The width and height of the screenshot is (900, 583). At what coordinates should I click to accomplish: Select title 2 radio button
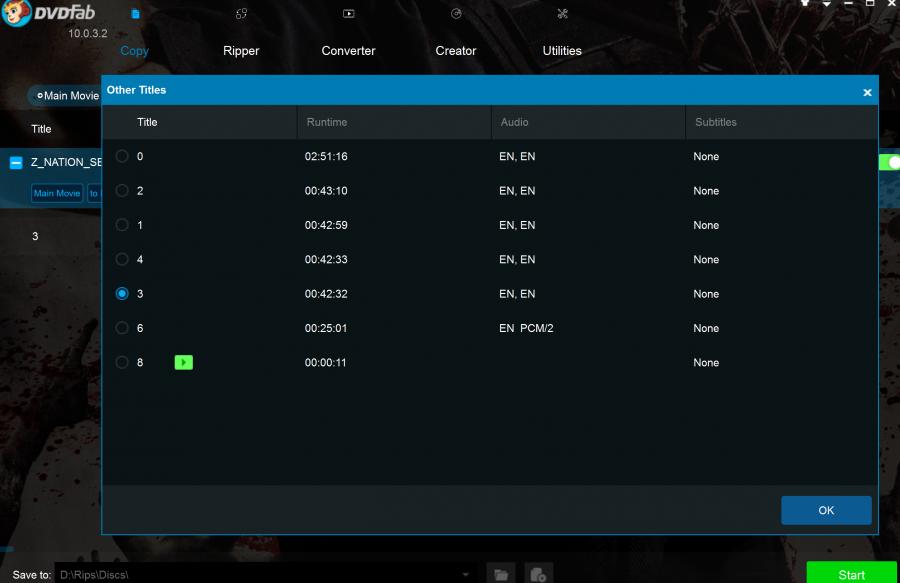[x=122, y=191]
